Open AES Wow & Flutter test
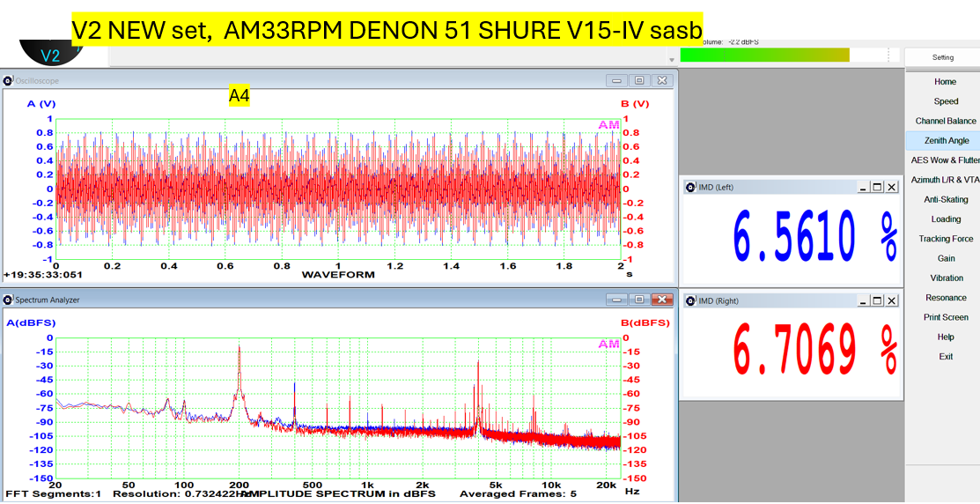Image resolution: width=980 pixels, height=504 pixels. coord(945,160)
